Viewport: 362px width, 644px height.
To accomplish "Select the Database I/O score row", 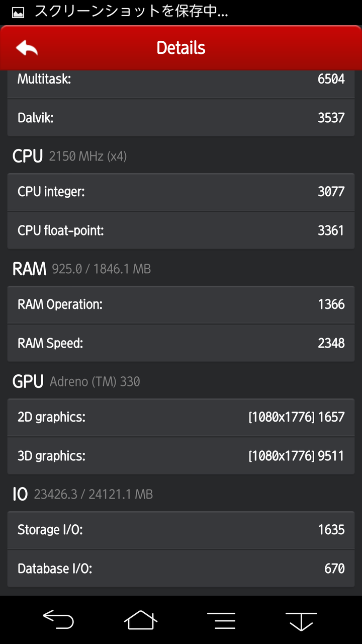I will point(181,569).
